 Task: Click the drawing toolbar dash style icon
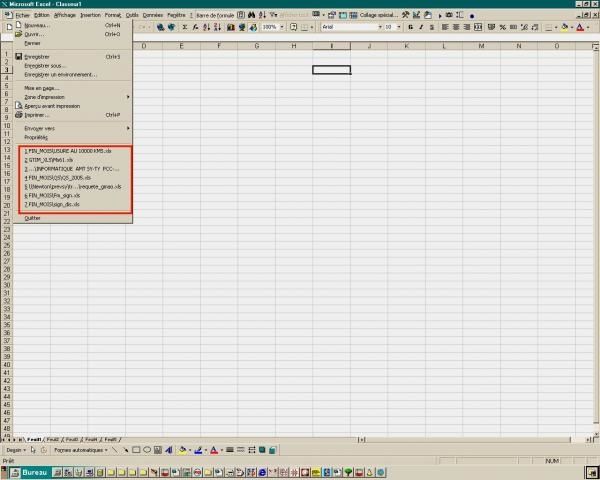pos(240,450)
